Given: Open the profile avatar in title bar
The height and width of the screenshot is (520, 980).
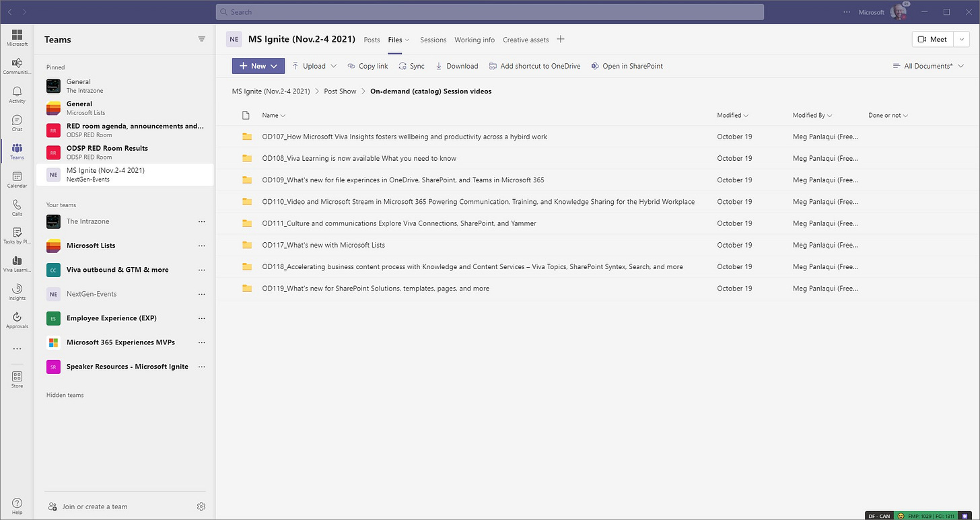Looking at the screenshot, I should [x=899, y=11].
